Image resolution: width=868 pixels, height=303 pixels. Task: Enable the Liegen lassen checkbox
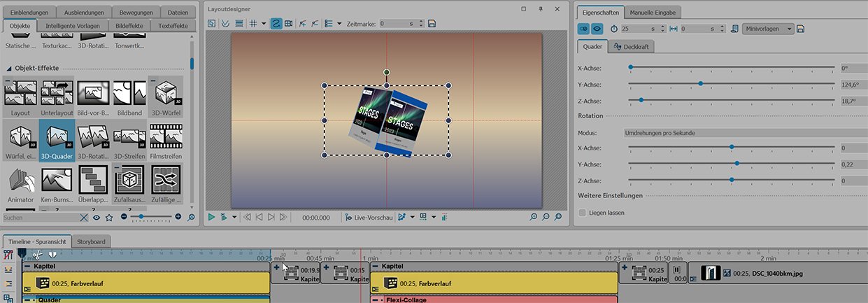583,212
